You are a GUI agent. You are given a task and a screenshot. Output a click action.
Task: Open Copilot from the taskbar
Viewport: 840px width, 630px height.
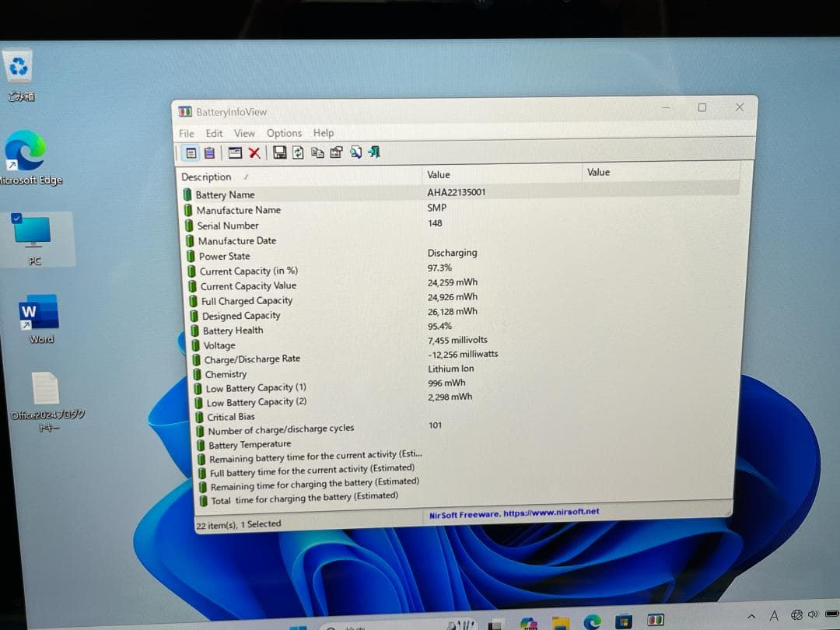click(x=529, y=623)
